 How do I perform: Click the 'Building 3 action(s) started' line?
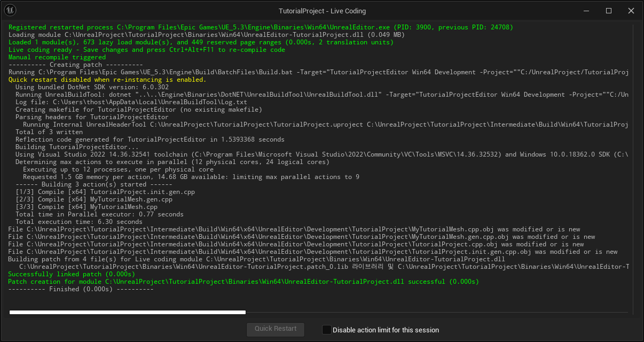tap(94, 184)
